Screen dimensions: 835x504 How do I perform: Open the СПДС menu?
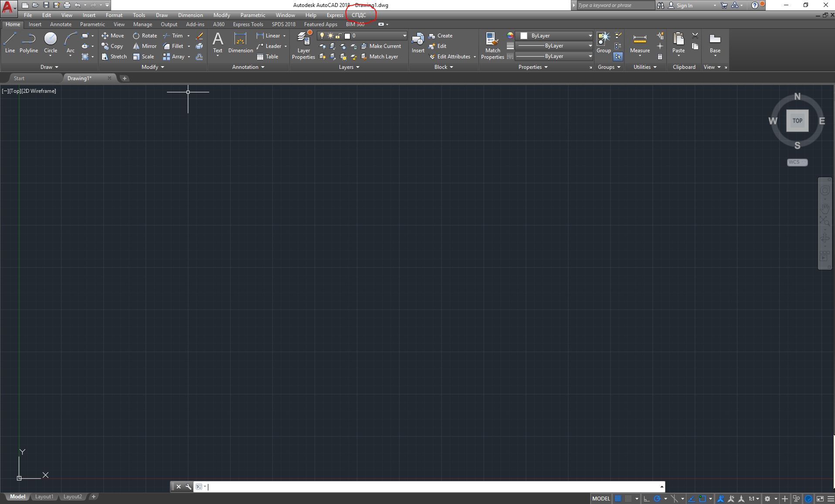click(x=359, y=15)
